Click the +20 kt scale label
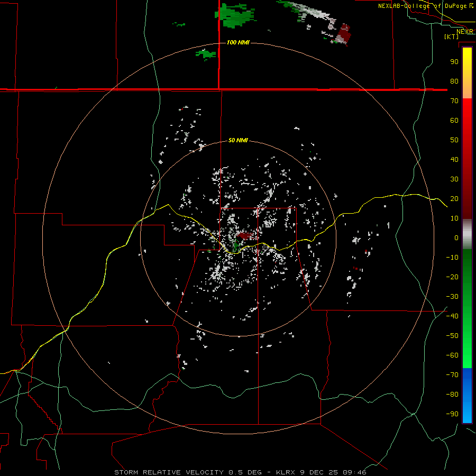The height and width of the screenshot is (476, 476). (x=454, y=199)
